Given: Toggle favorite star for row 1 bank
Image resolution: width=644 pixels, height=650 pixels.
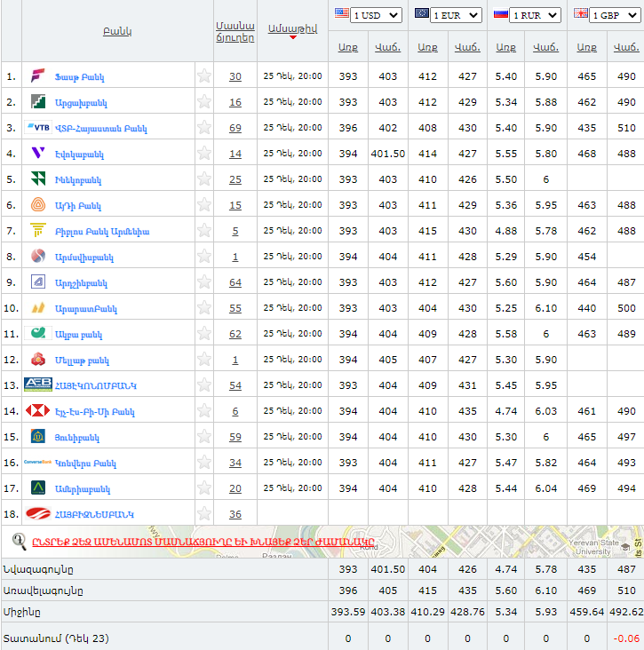Looking at the screenshot, I should pyautogui.click(x=204, y=75).
